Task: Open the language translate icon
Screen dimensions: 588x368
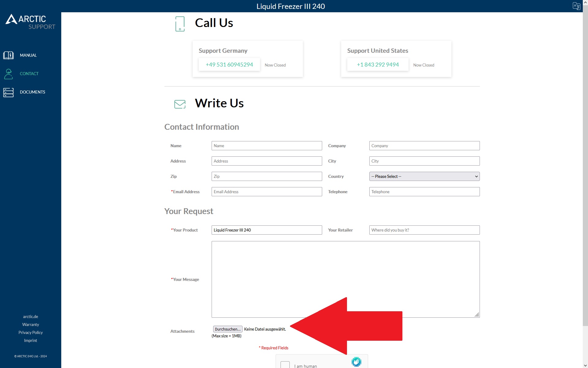Action: tap(576, 6)
